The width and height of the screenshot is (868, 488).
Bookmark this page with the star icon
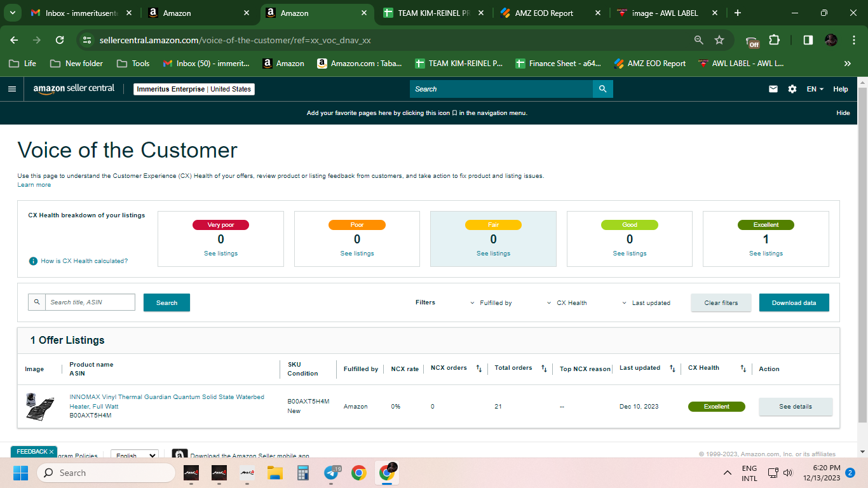(x=719, y=40)
